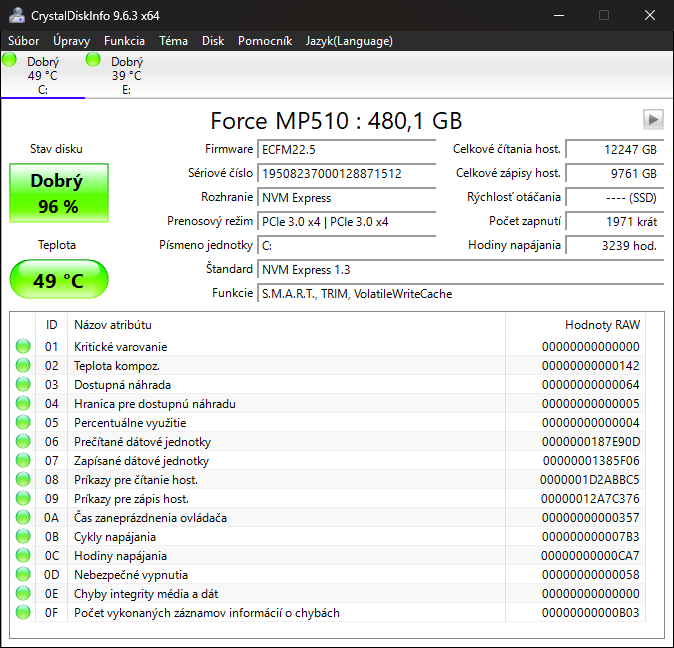Open the Funkcia menu
Screen dimensions: 674x648
tap(124, 41)
